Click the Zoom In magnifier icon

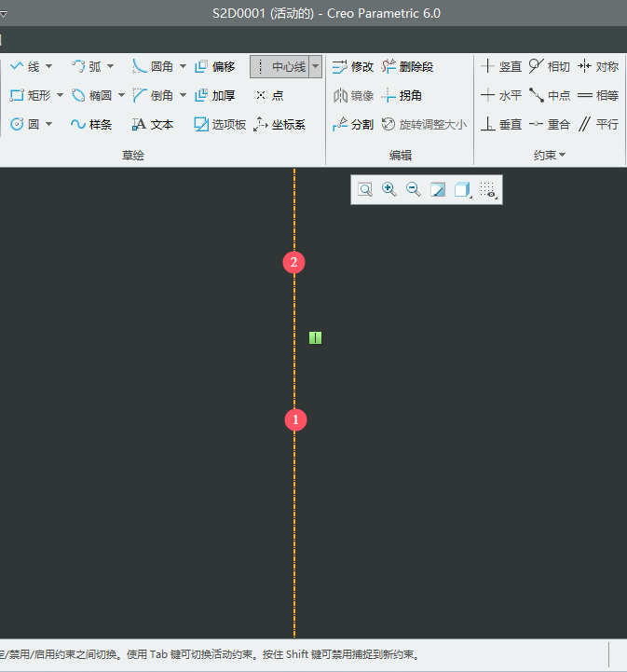[389, 189]
